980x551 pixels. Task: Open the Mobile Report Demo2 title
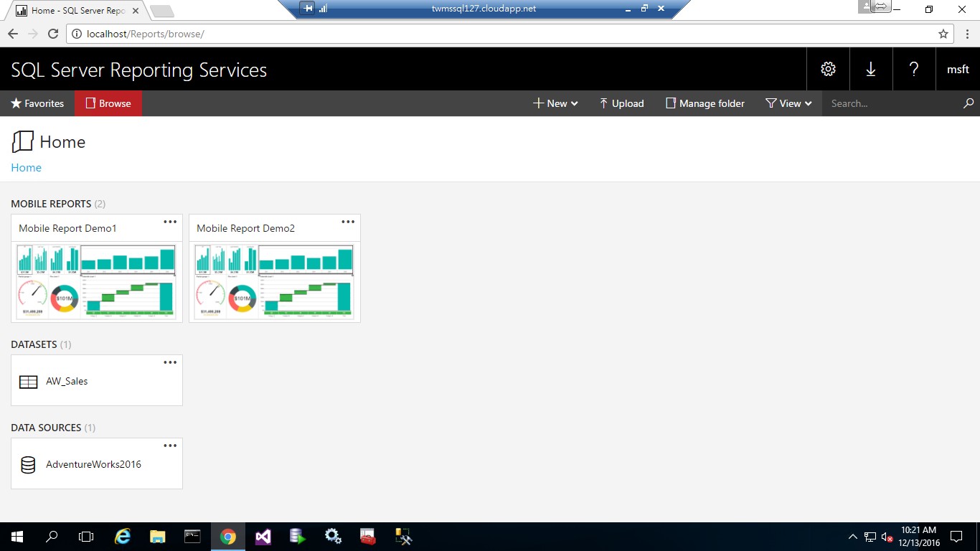click(245, 228)
